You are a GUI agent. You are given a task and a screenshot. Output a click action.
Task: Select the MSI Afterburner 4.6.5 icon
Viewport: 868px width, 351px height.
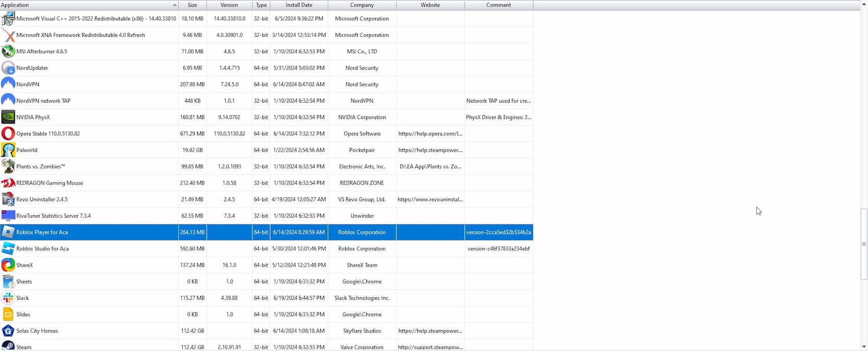[x=8, y=52]
